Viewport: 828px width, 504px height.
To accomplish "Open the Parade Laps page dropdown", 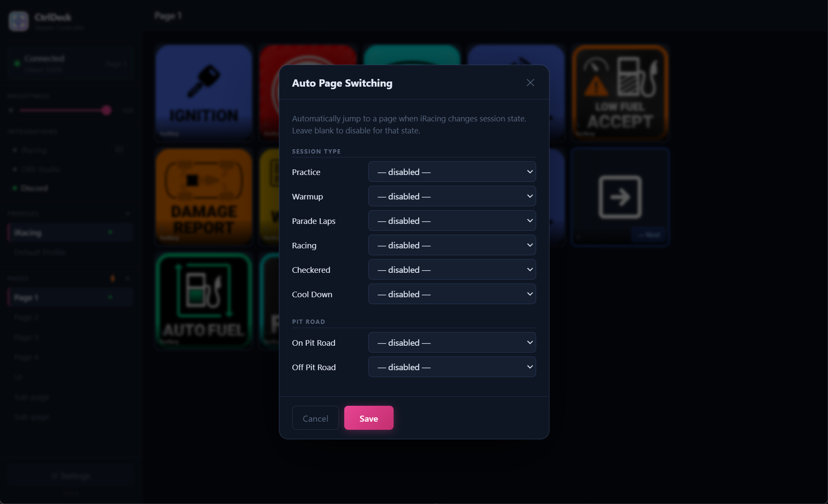I will [452, 220].
